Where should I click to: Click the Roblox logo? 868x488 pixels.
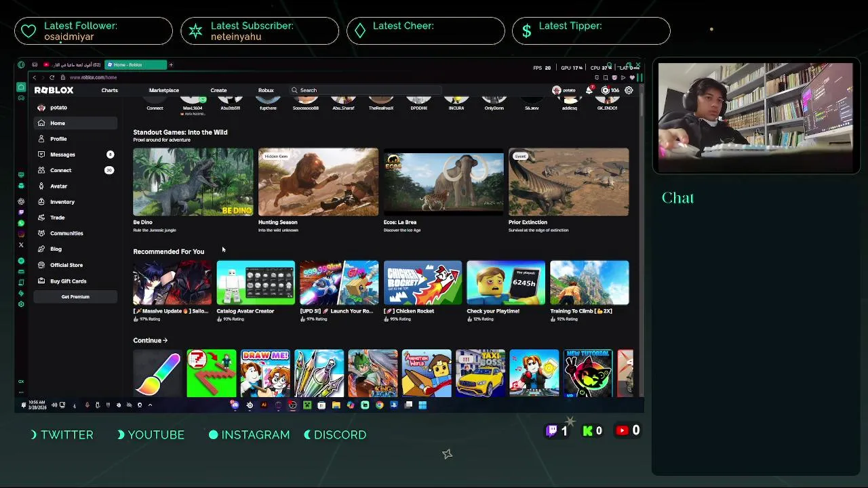tap(54, 90)
